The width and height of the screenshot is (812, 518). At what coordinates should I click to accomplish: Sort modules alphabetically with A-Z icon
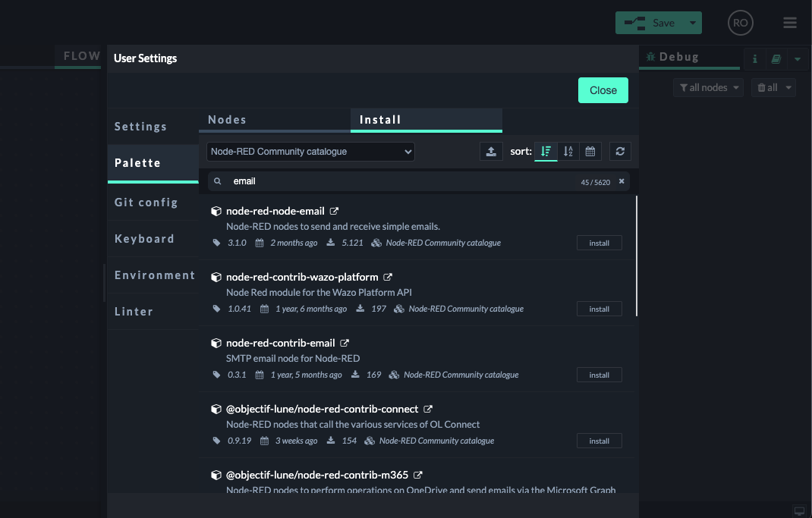(x=568, y=151)
